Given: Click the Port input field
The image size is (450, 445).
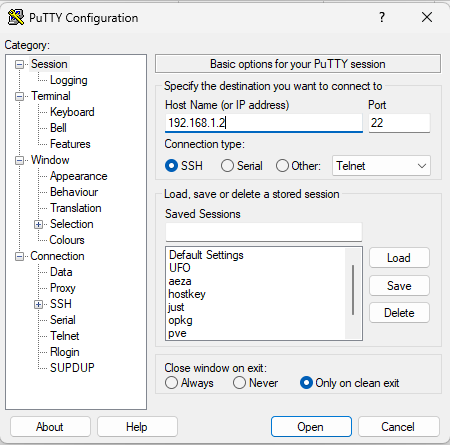Looking at the screenshot, I should [399, 123].
